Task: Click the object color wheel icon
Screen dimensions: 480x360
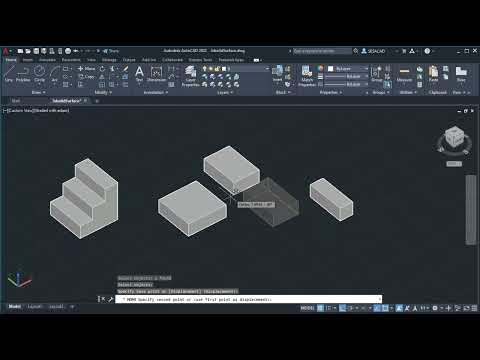Action: coord(321,69)
